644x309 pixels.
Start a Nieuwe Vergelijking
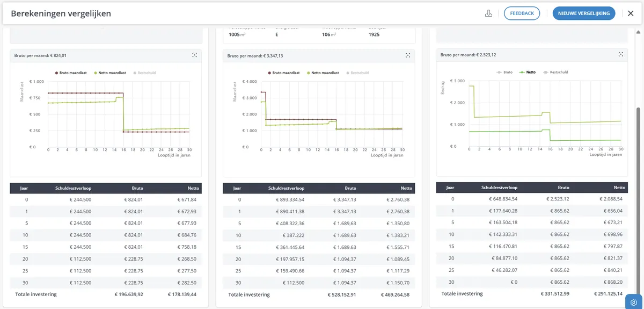coord(584,13)
